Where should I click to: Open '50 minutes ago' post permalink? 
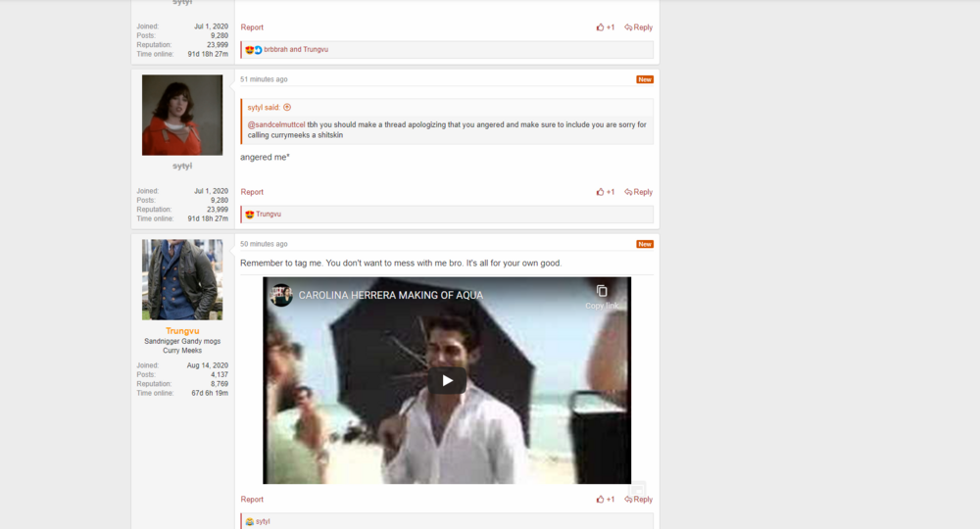(264, 244)
